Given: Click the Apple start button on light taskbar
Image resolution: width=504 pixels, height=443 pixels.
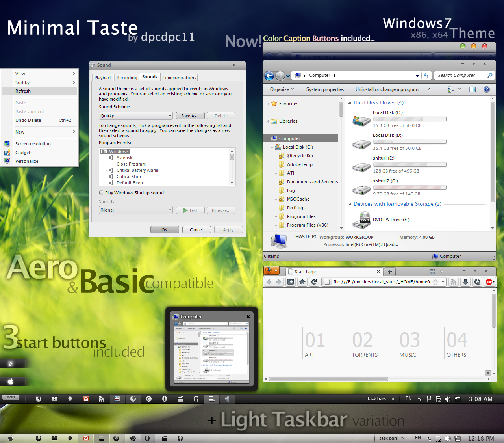Looking at the screenshot, I should coord(11,438).
